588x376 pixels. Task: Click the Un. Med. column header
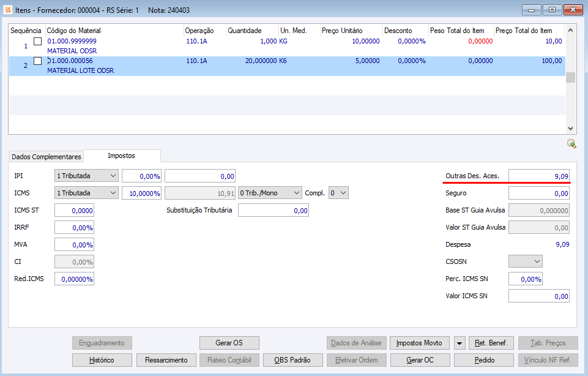pos(299,31)
